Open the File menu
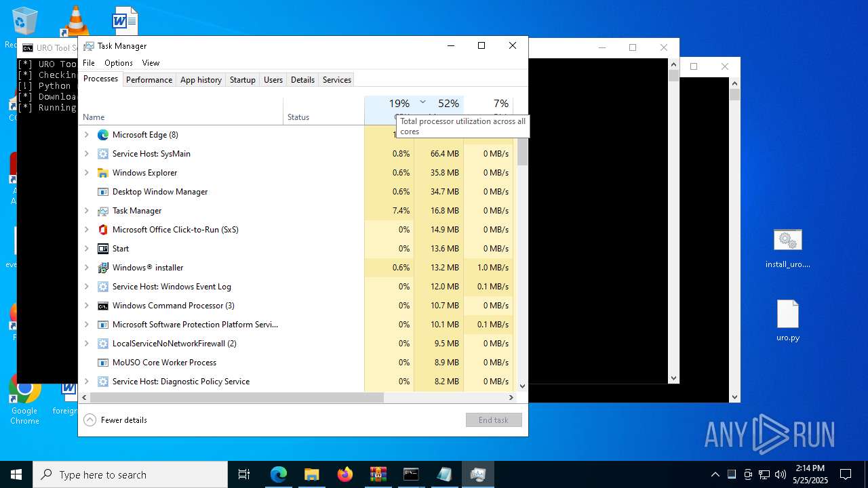The width and height of the screenshot is (868, 488). (89, 63)
